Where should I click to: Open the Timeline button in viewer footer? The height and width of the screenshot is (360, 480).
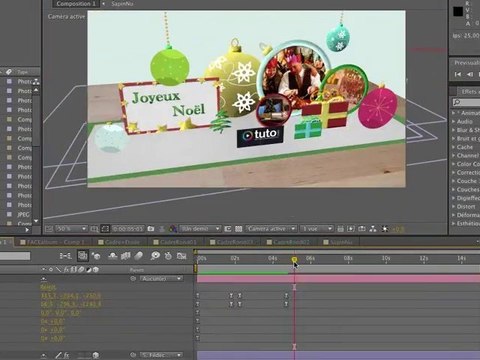click(x=362, y=229)
